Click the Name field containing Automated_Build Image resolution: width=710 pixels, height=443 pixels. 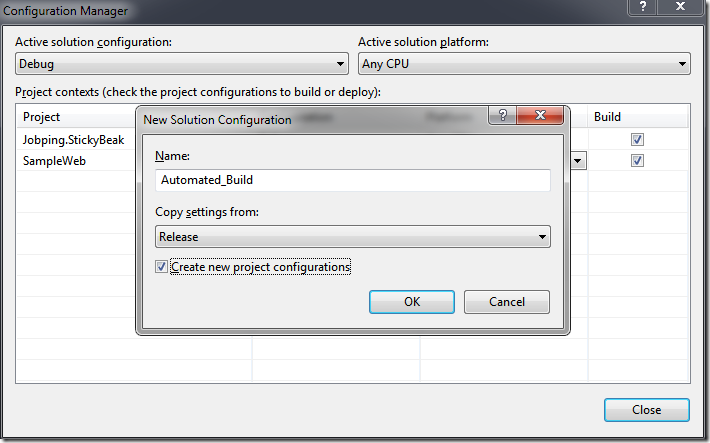353,180
